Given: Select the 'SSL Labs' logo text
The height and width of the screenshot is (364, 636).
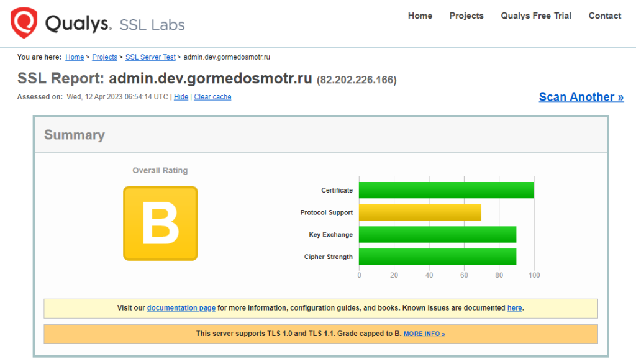Looking at the screenshot, I should 152,25.
